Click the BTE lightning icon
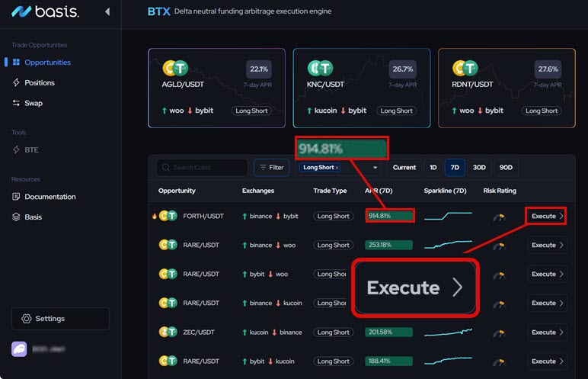This screenshot has height=379, width=588. tap(16, 150)
